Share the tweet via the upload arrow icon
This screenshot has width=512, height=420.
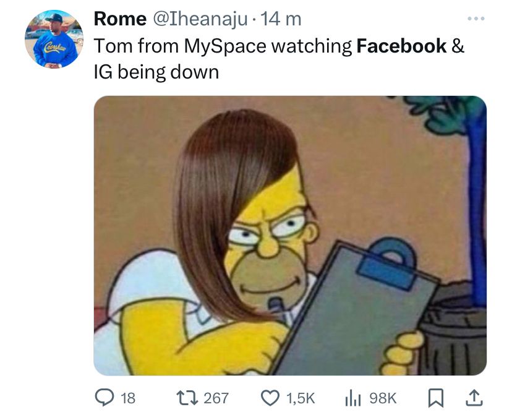(x=474, y=398)
